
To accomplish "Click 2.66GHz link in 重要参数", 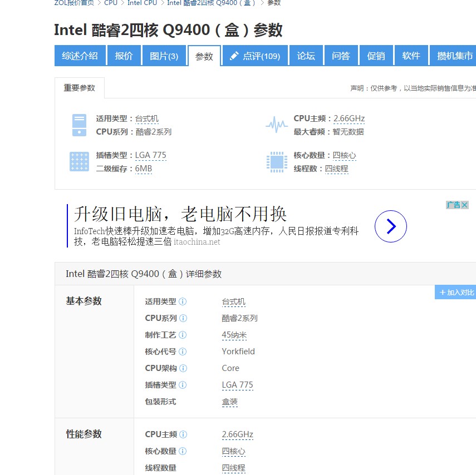I will coord(349,118).
